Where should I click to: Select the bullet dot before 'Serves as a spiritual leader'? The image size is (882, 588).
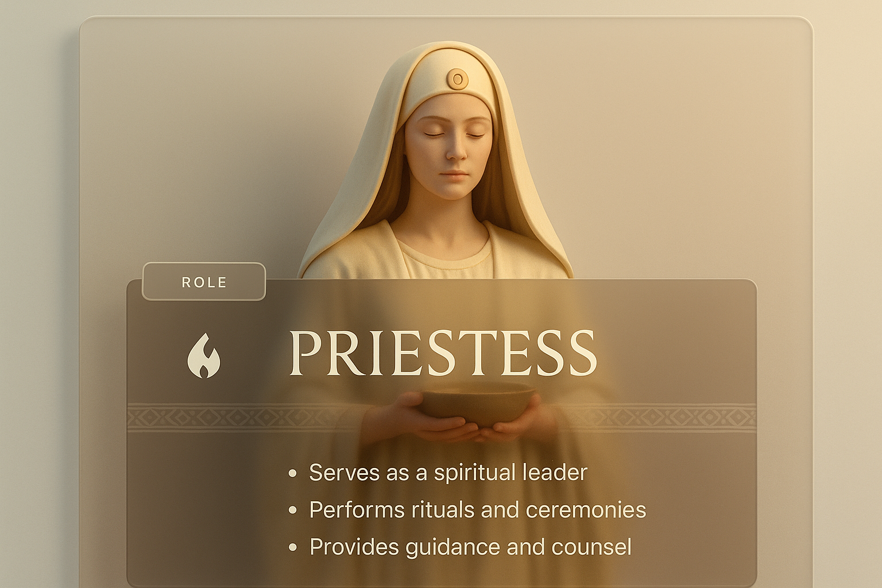293,474
